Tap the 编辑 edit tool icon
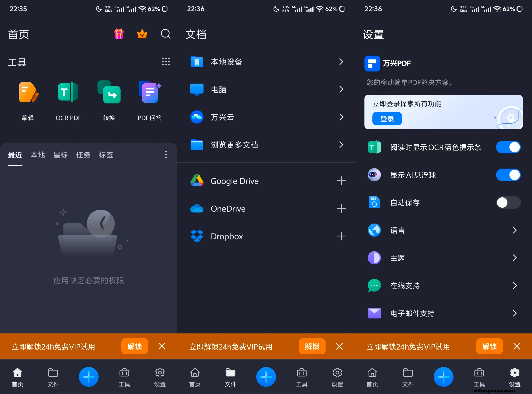The width and height of the screenshot is (532, 394). tap(28, 93)
